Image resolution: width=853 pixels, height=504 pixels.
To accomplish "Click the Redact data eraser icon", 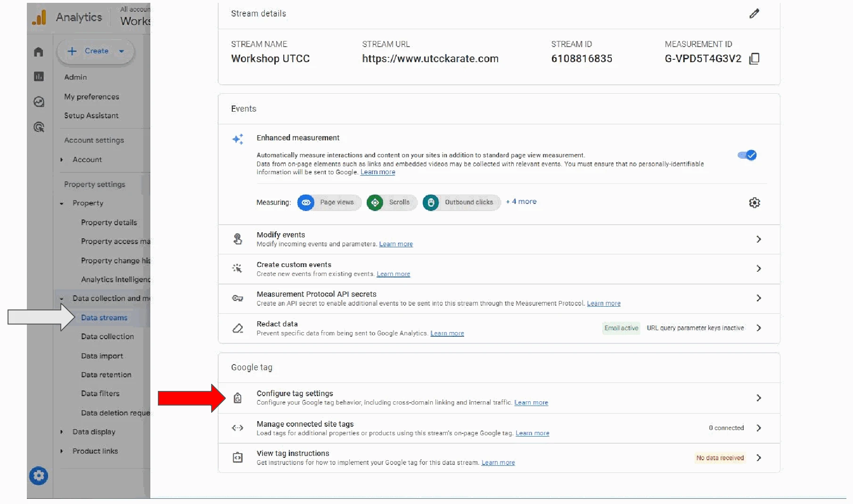I will (238, 328).
